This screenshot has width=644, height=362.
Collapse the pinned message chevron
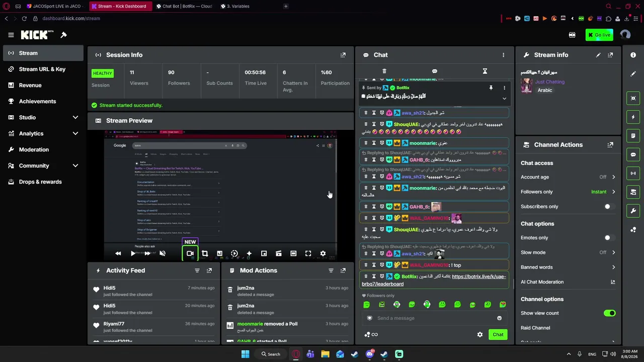(504, 99)
